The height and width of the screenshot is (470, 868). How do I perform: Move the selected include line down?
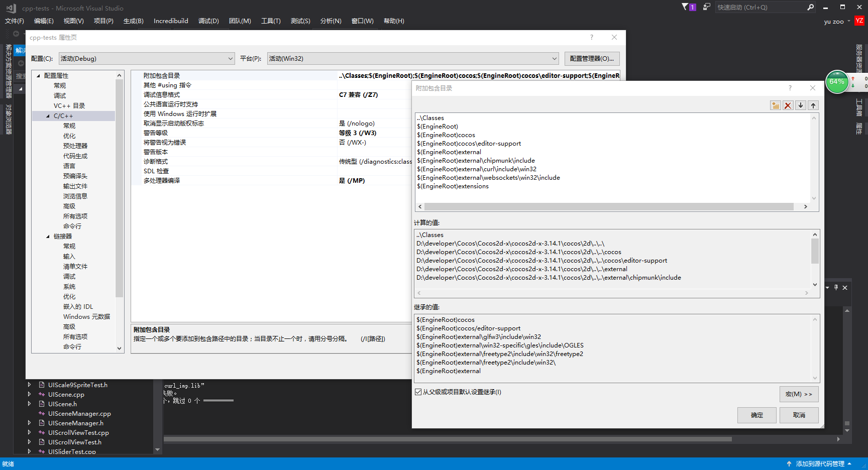(x=801, y=105)
